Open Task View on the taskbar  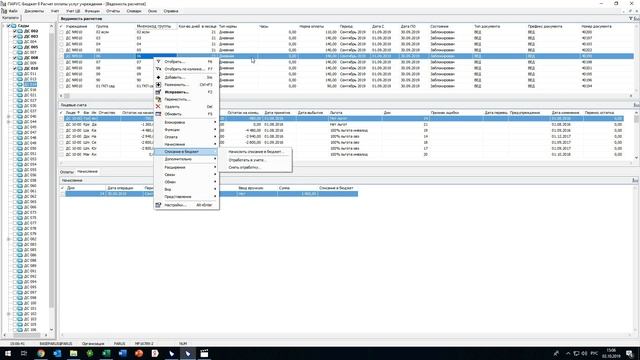coord(24,353)
